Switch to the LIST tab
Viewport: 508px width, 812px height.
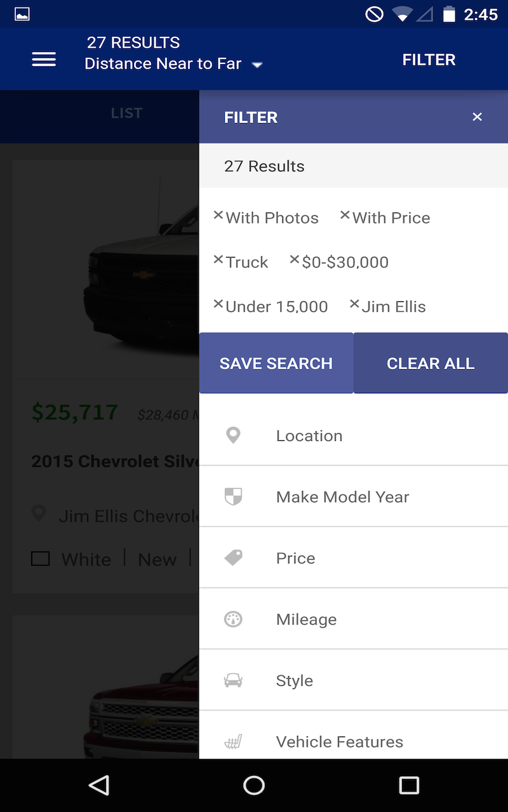[126, 112]
